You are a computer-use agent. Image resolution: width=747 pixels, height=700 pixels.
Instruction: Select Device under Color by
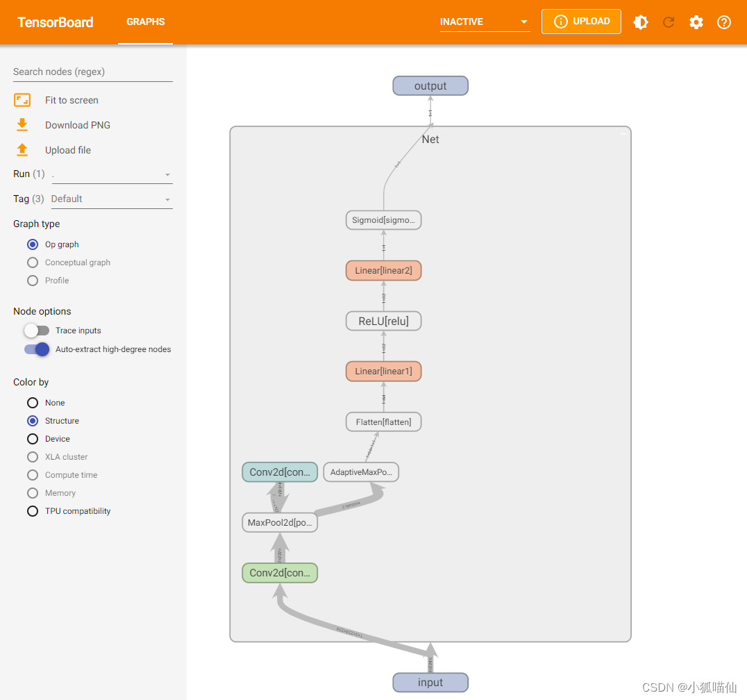[x=33, y=439]
